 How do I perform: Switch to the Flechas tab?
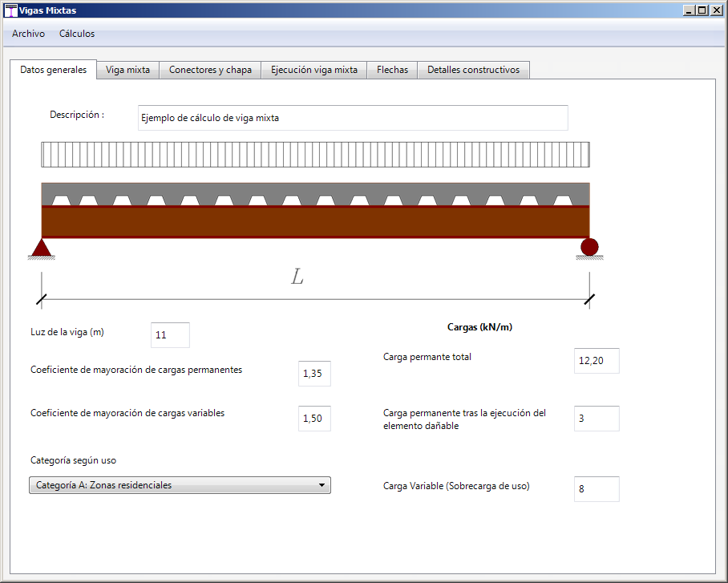coord(392,70)
